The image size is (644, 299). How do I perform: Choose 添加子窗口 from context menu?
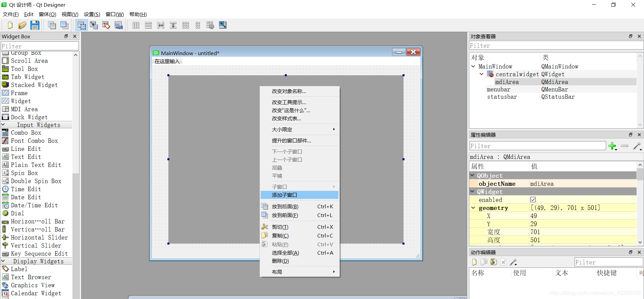click(300, 195)
